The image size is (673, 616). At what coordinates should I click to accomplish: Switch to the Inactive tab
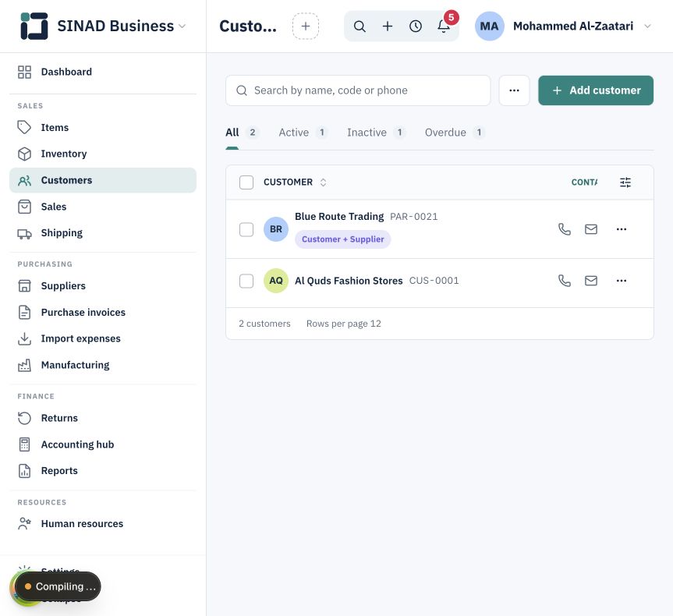pyautogui.click(x=376, y=133)
